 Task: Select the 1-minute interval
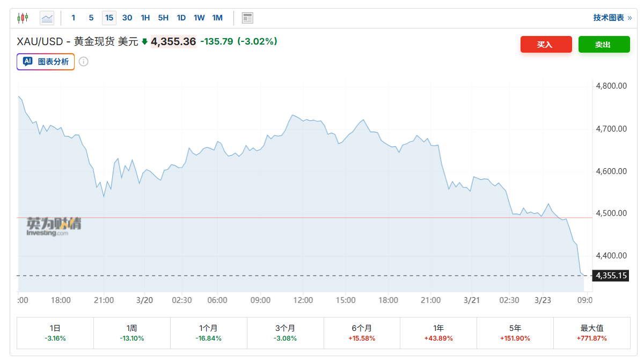click(74, 18)
